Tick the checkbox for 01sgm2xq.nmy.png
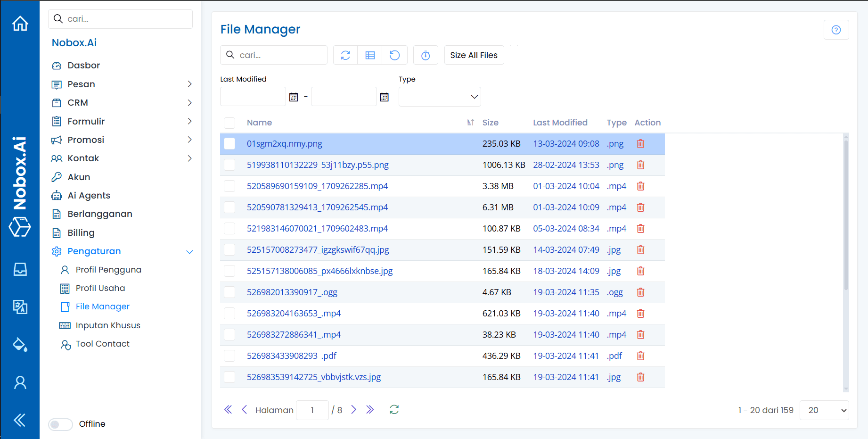The width and height of the screenshot is (868, 439). click(x=229, y=143)
